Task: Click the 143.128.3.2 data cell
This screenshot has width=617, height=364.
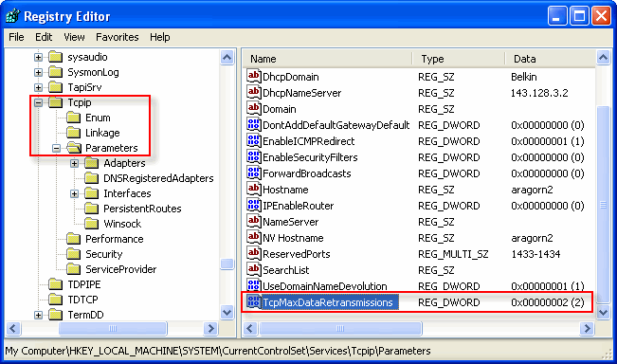Action: [x=539, y=93]
